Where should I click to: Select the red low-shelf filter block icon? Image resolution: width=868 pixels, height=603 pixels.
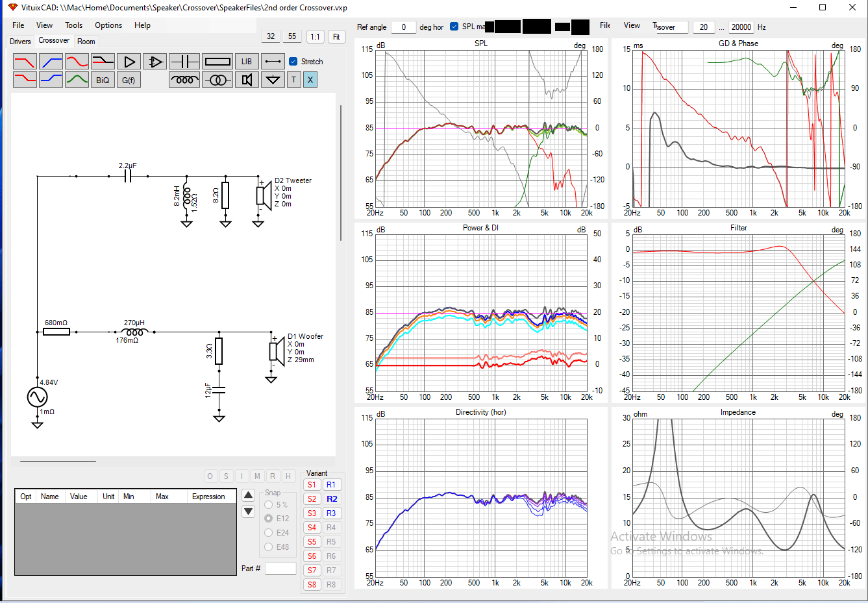tap(25, 80)
